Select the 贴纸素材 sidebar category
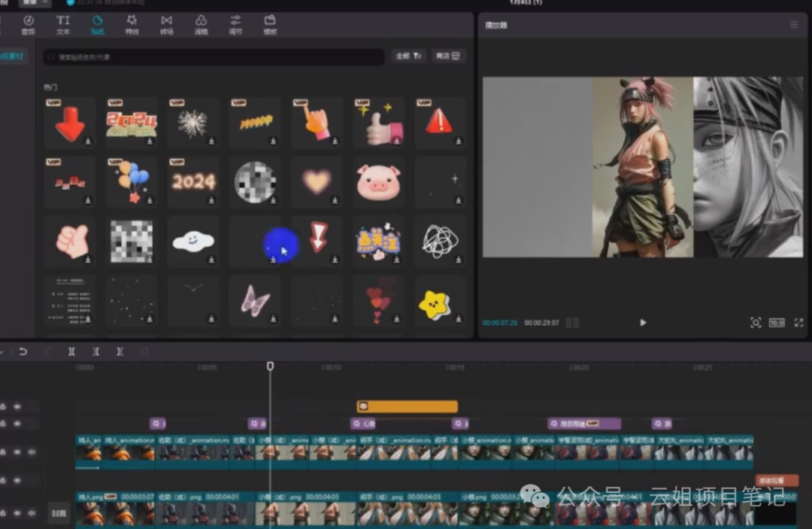812x529 pixels. [x=13, y=56]
